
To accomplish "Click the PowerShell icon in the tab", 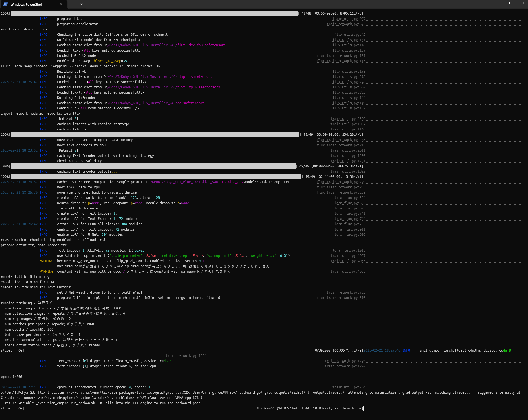I will pos(6,4).
